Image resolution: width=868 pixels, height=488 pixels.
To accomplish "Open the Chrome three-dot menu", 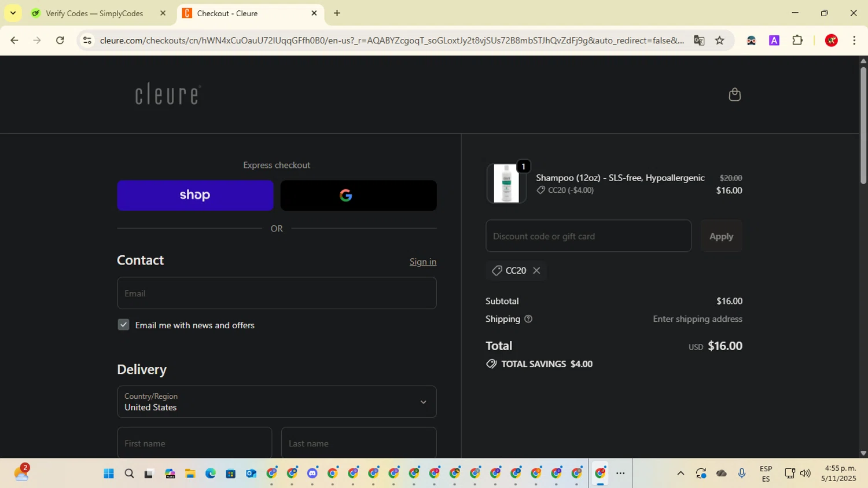I will 854,40.
